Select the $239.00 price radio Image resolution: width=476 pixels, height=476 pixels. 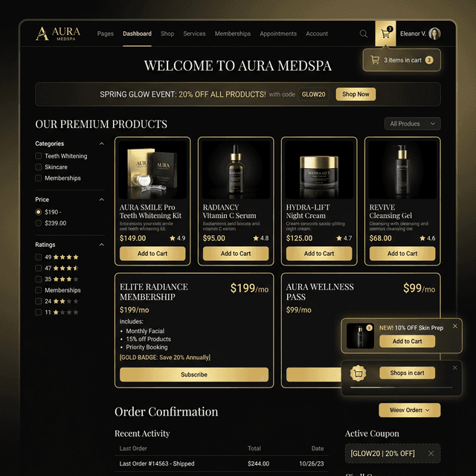click(x=38, y=223)
